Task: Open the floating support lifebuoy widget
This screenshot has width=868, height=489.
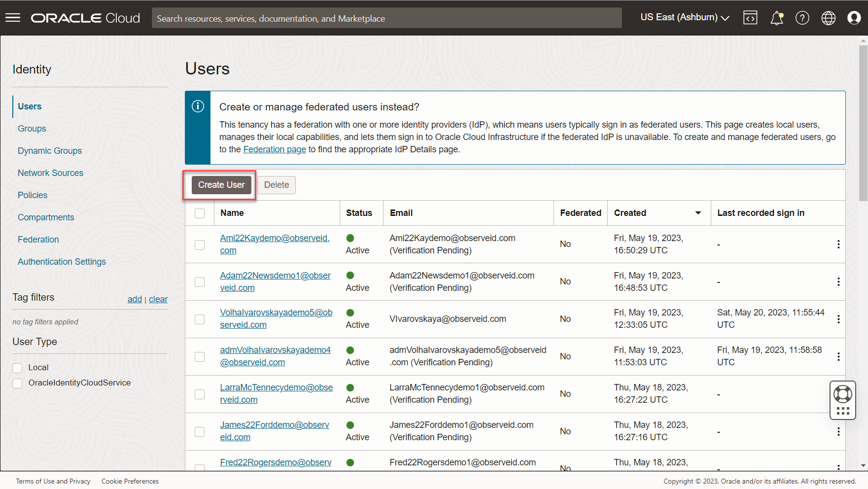Action: 842,394
